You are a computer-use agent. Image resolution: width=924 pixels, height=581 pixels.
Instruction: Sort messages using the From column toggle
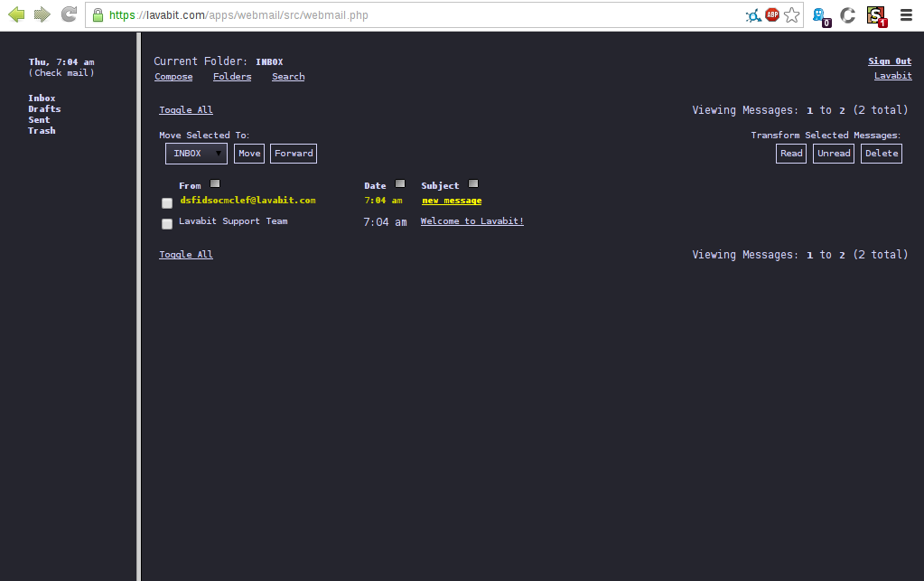point(215,183)
